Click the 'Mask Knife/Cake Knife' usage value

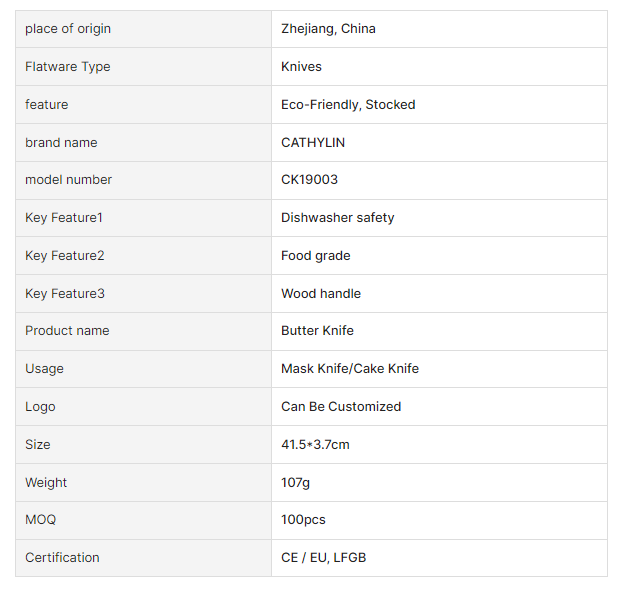[x=350, y=369]
